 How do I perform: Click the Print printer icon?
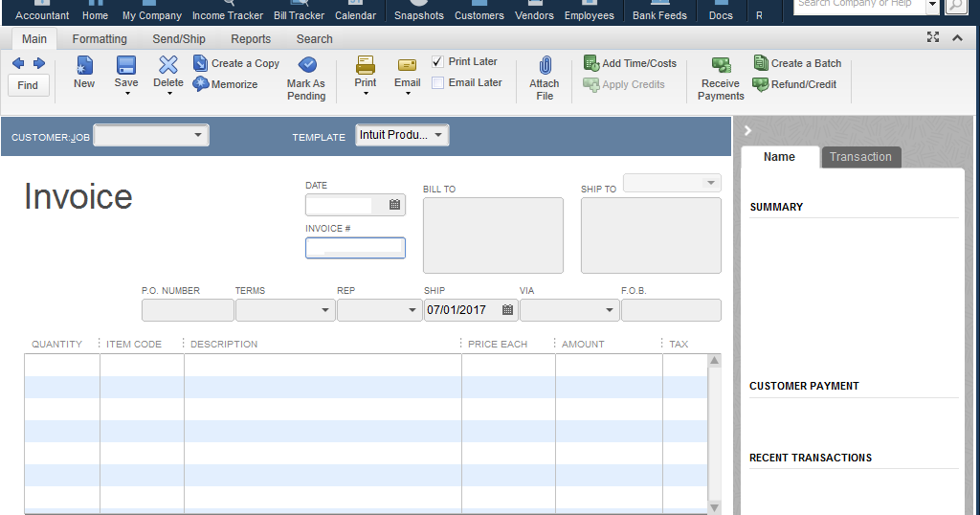[366, 65]
